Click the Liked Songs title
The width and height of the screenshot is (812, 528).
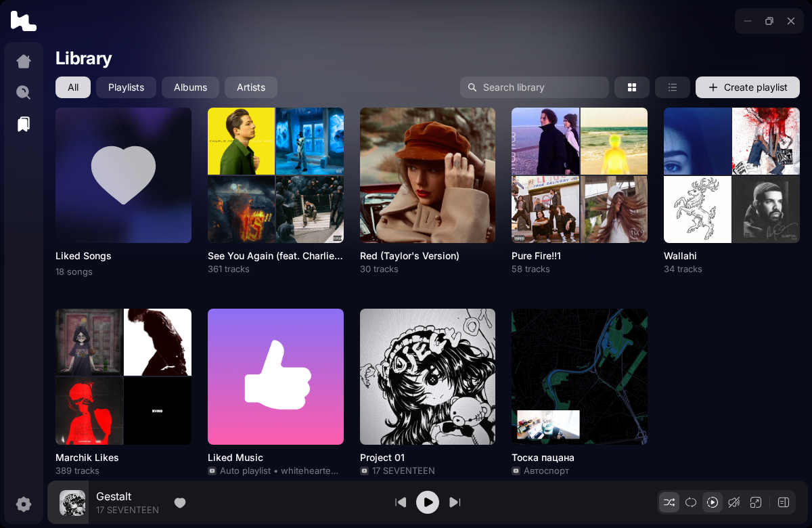pyautogui.click(x=83, y=256)
